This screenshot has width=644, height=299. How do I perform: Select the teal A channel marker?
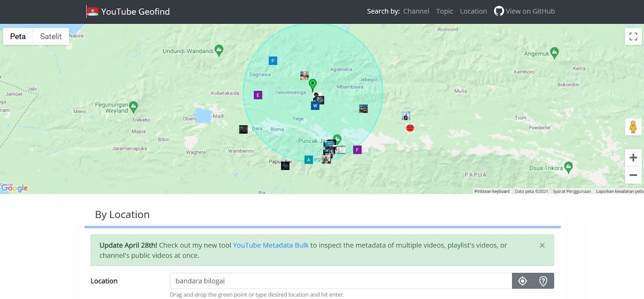309,160
